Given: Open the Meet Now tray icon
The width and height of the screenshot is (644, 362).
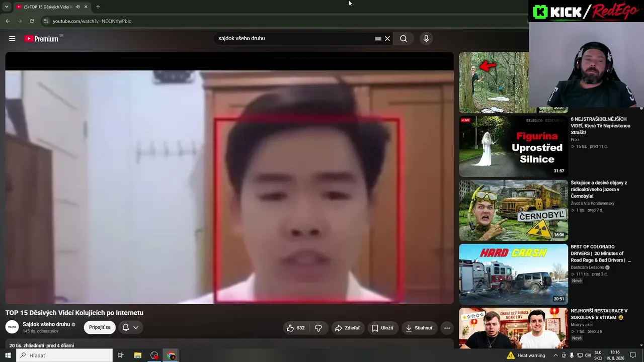Looking at the screenshot, I should click(563, 355).
